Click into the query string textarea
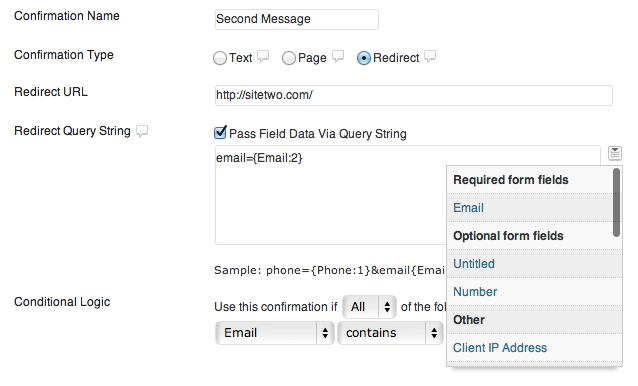Image resolution: width=638 pixels, height=386 pixels. pyautogui.click(x=330, y=194)
